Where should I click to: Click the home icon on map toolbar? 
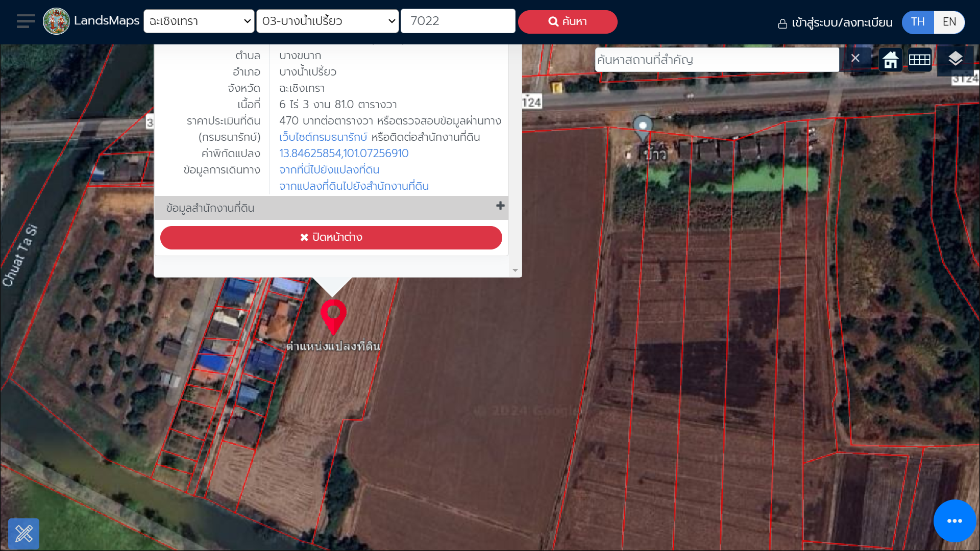(x=891, y=60)
